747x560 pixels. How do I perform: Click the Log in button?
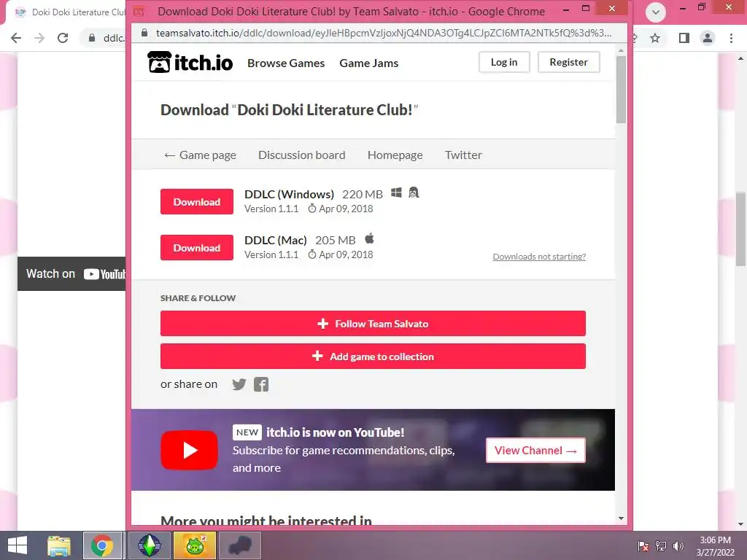click(x=504, y=62)
